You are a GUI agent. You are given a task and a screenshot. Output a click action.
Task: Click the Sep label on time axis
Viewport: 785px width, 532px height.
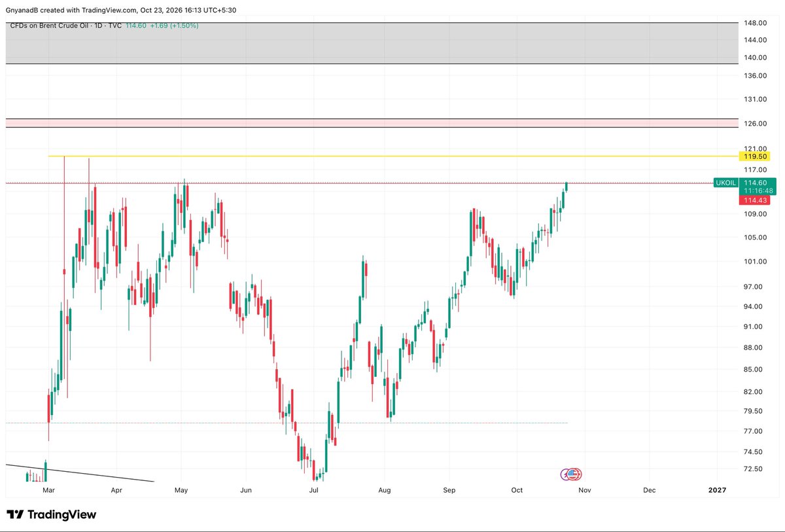(x=449, y=489)
